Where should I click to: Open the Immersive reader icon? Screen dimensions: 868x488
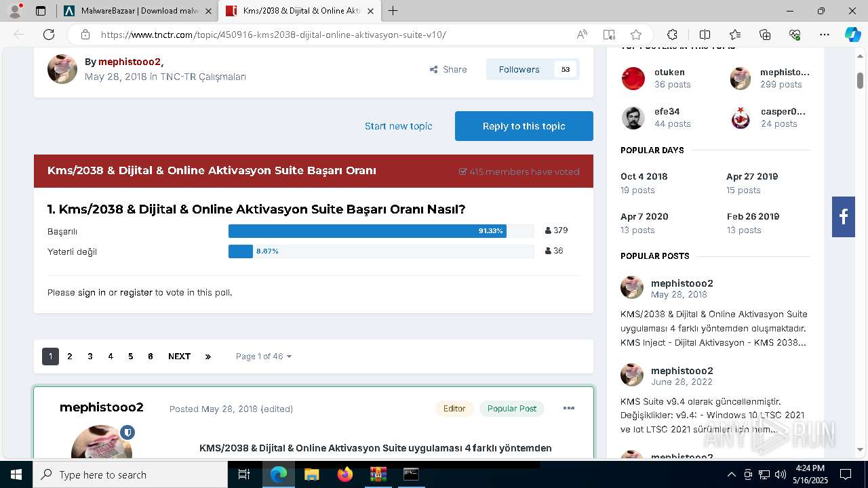tap(609, 35)
